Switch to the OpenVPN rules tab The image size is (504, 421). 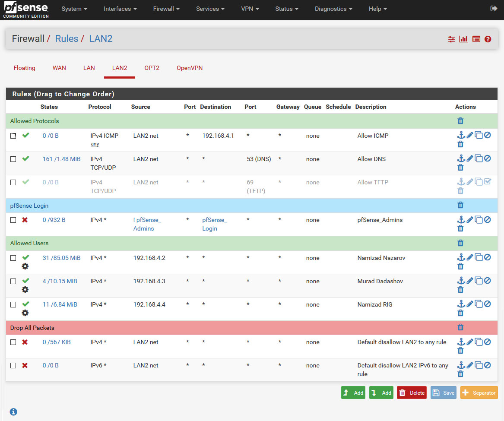pos(190,68)
